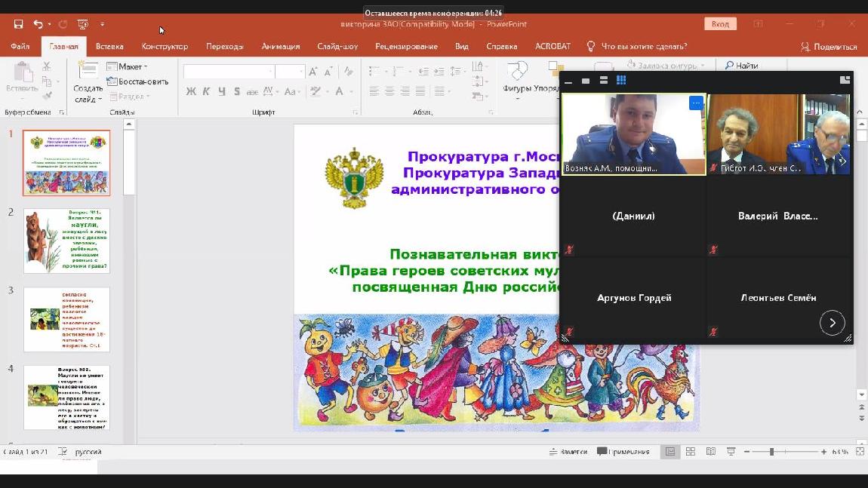This screenshot has width=868, height=488.
Task: Open the Customize Quick Access Toolbar dropdown
Action: point(103,24)
